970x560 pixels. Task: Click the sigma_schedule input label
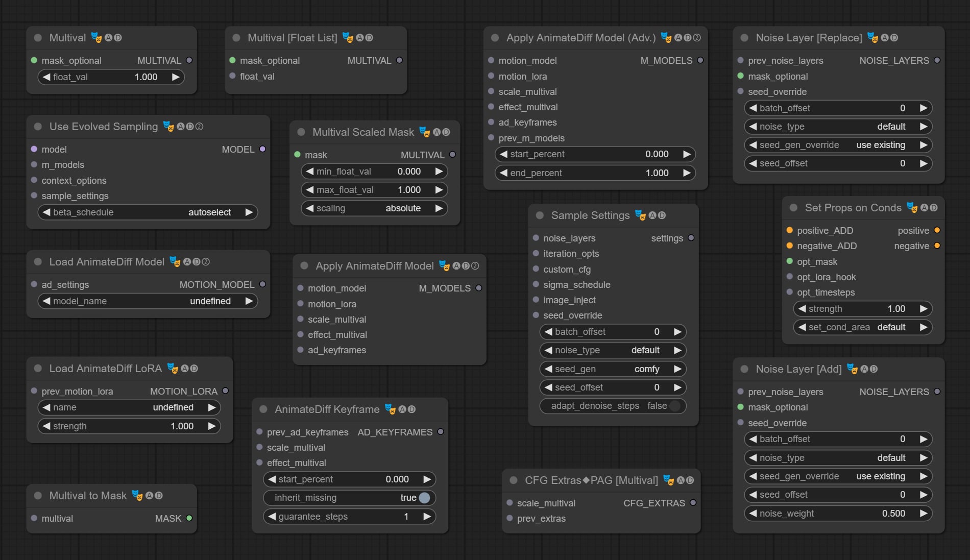pos(577,285)
